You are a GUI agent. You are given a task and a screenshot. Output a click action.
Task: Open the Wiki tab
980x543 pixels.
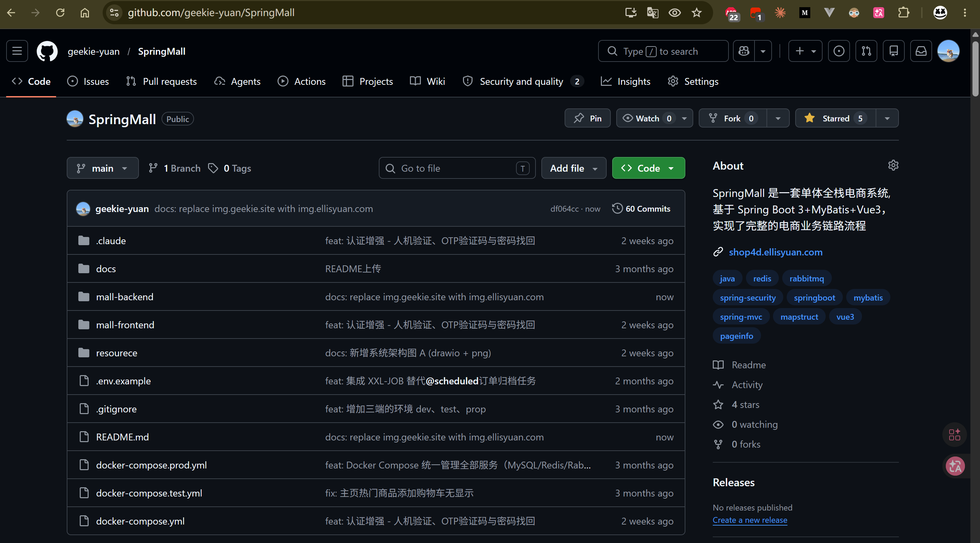pyautogui.click(x=428, y=81)
